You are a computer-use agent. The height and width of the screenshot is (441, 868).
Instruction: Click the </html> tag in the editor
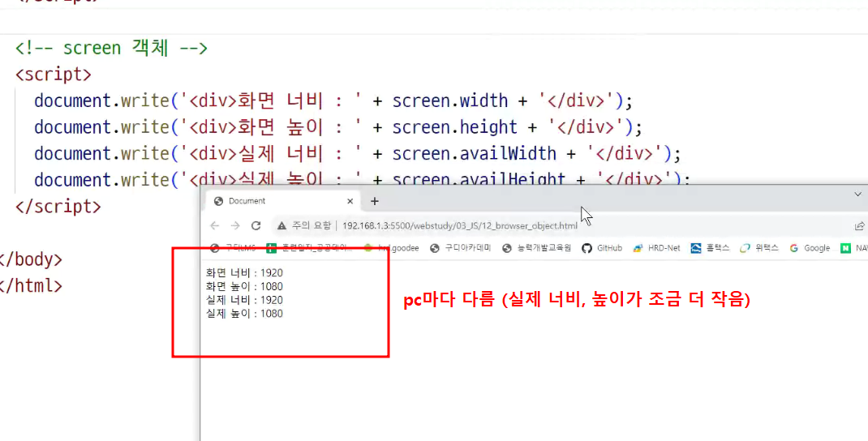click(31, 285)
